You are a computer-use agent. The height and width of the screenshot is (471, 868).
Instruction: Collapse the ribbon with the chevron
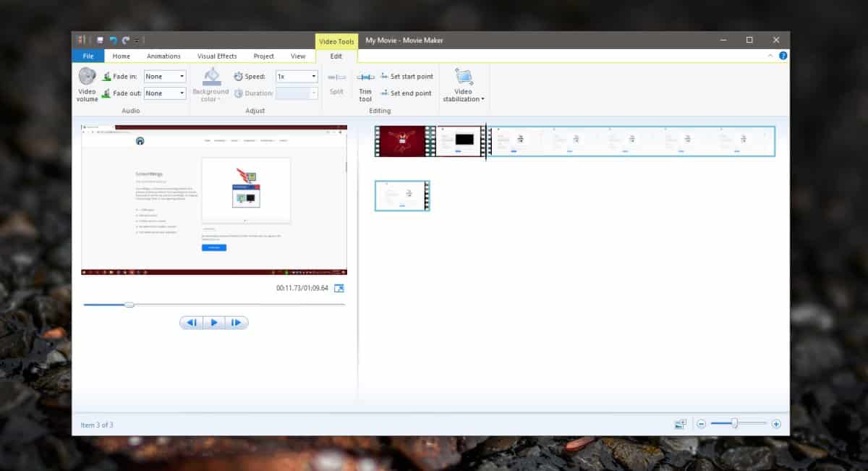(771, 56)
